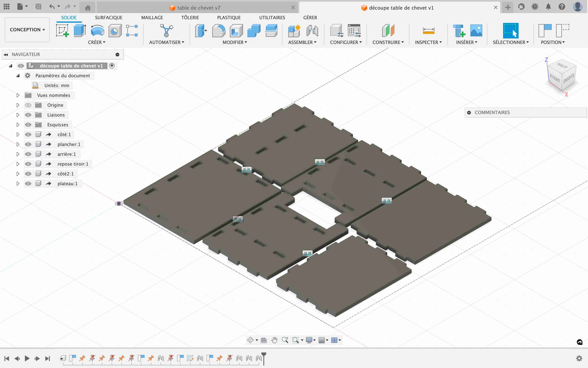Select the Extrude tool icon
The width and height of the screenshot is (588, 368).
[x=80, y=31]
